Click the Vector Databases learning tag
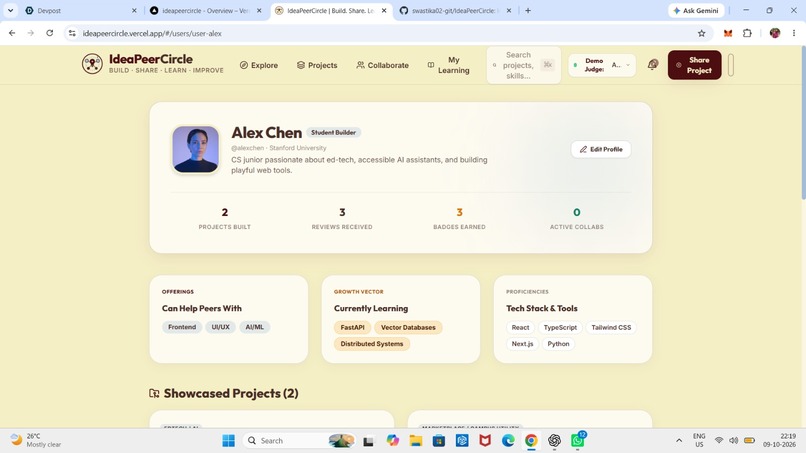 coord(408,328)
